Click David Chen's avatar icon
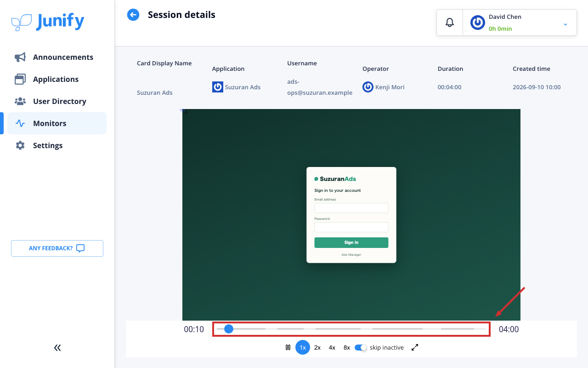The width and height of the screenshot is (588, 368). (x=478, y=23)
